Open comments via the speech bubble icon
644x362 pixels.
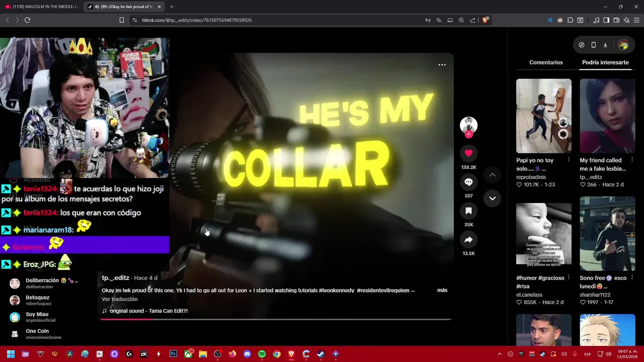(468, 182)
